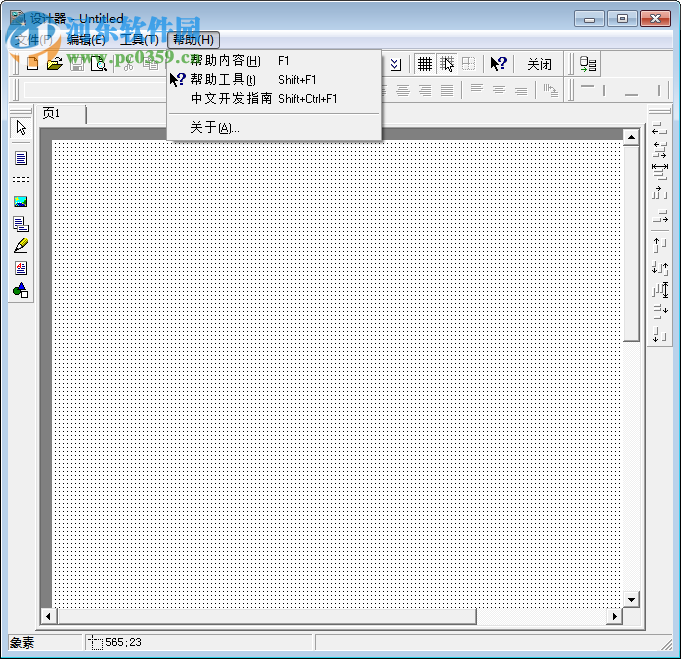
Task: Click the Fit to grid icon
Action: coord(468,64)
